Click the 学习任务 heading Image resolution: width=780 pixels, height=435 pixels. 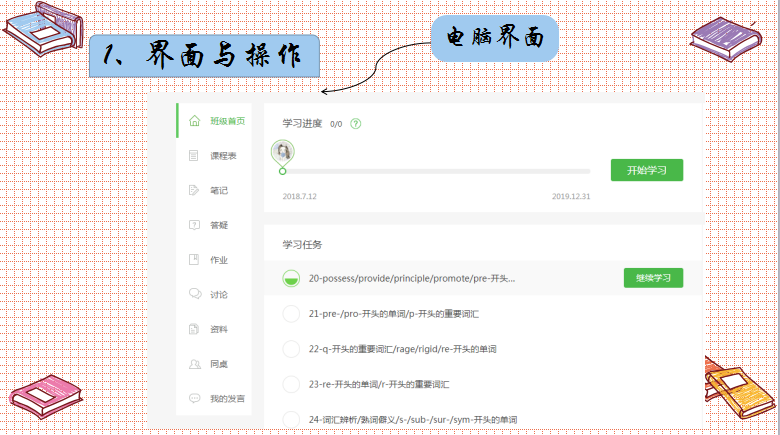[x=302, y=244]
